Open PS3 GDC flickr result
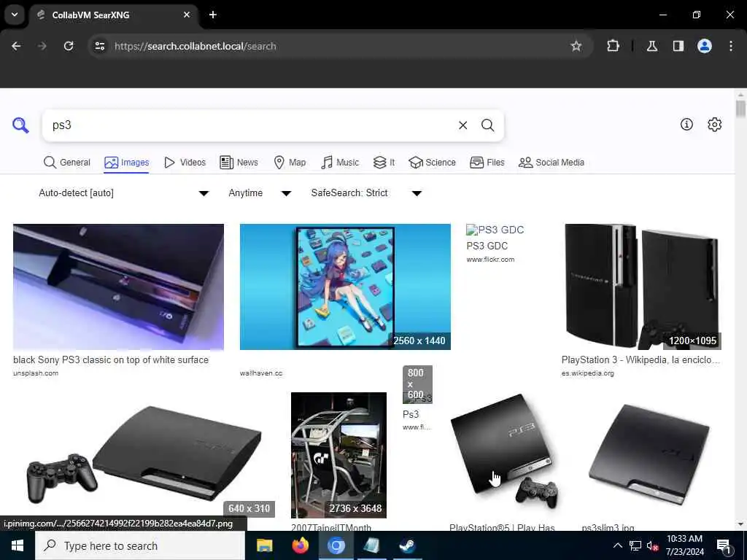 (x=495, y=245)
